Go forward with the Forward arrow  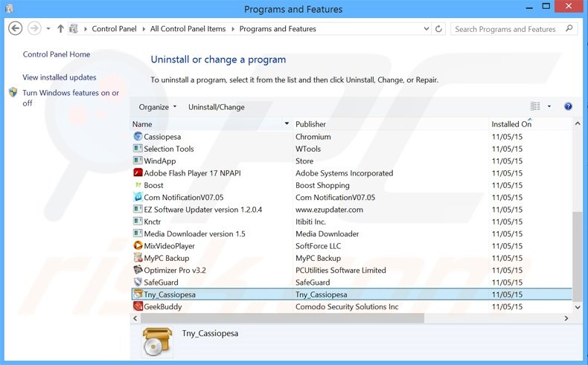click(34, 28)
